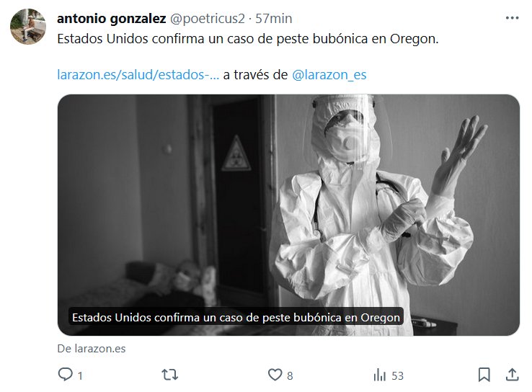
Task: Open the @larazon_es mention
Action: coord(329,75)
